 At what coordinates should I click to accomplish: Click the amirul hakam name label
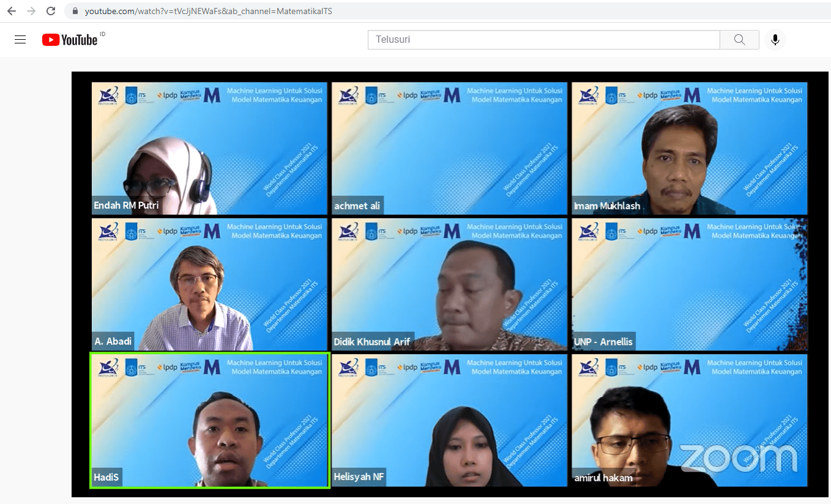[x=603, y=478]
